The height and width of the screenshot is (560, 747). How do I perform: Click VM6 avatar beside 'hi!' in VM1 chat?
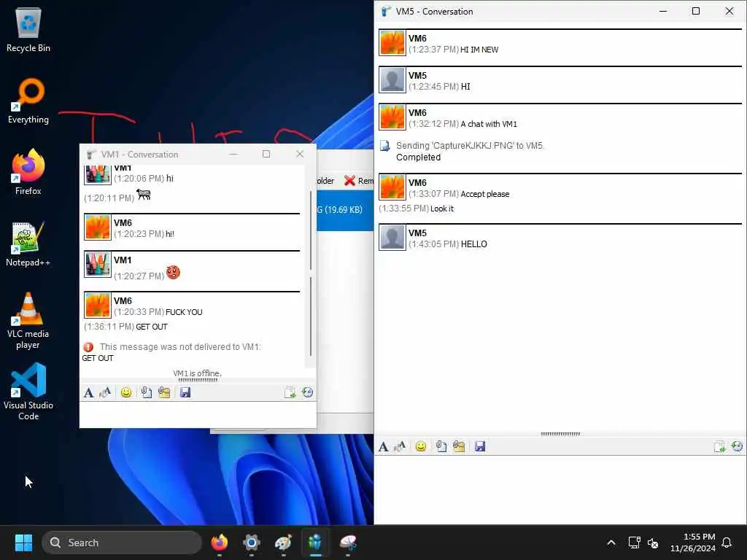(x=98, y=227)
